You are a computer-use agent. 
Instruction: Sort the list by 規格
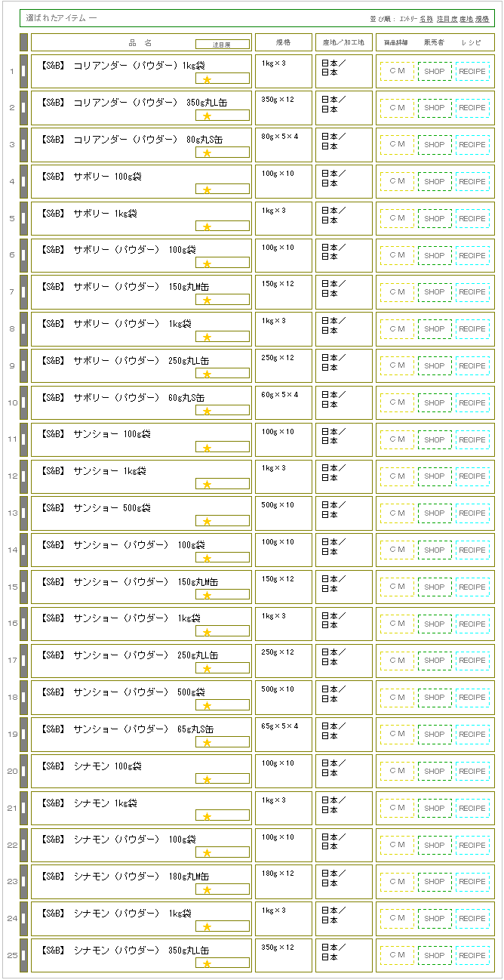483,18
